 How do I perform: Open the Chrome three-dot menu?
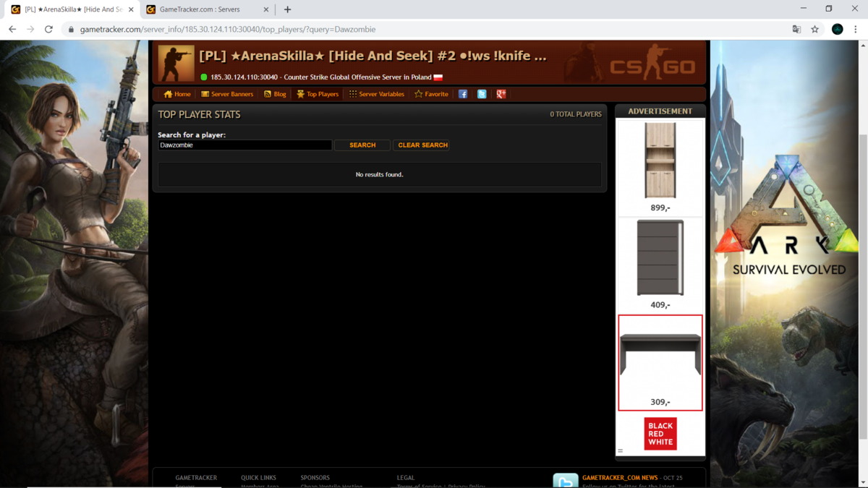pyautogui.click(x=856, y=30)
